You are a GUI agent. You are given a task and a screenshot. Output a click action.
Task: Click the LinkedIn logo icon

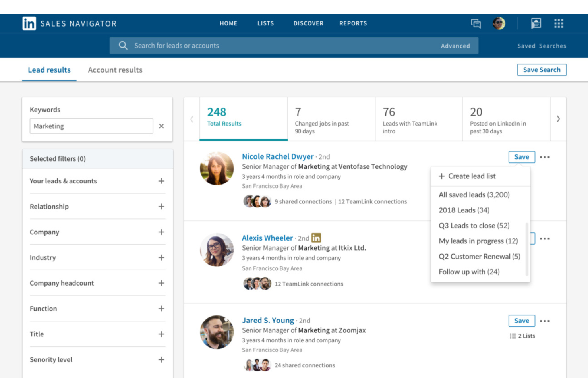(x=29, y=23)
